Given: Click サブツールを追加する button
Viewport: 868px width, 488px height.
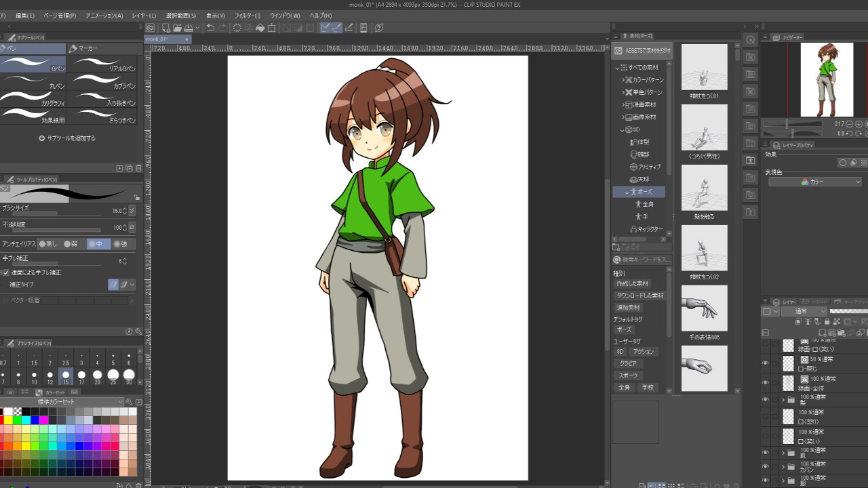Looking at the screenshot, I should [68, 138].
